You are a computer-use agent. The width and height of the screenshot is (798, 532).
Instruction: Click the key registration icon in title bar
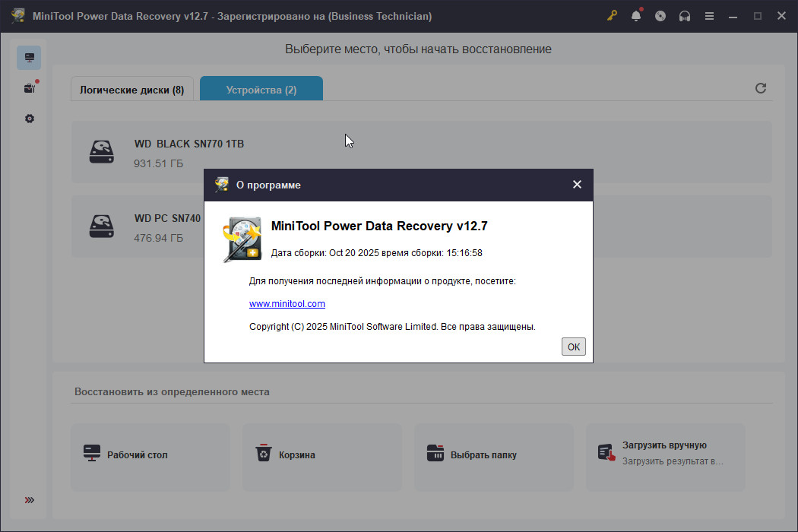click(613, 16)
